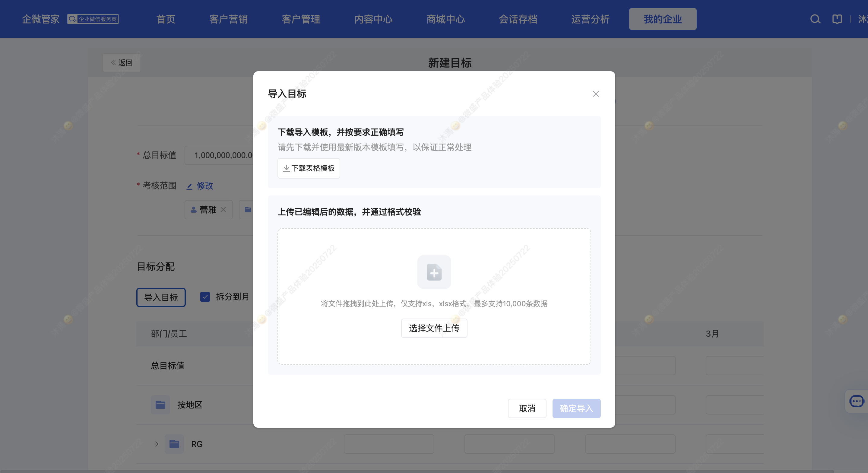
Task: Open the chat support floating icon
Action: [857, 401]
